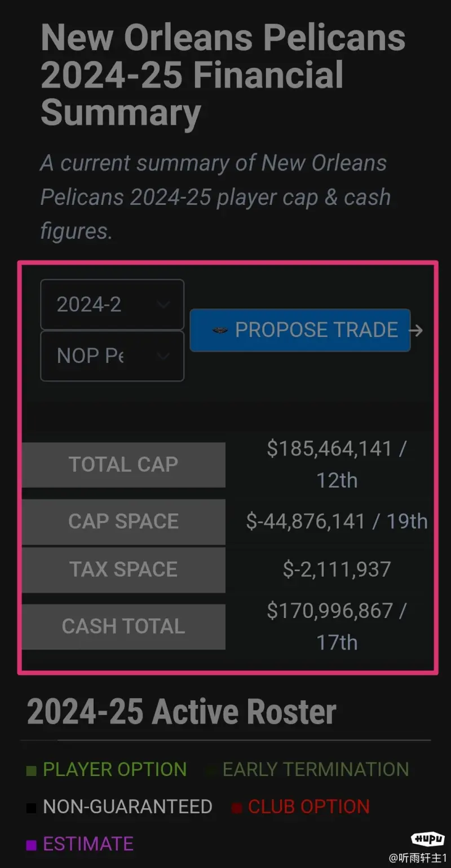Open the 2024-2 season dropdown
This screenshot has height=868, width=451.
112,305
